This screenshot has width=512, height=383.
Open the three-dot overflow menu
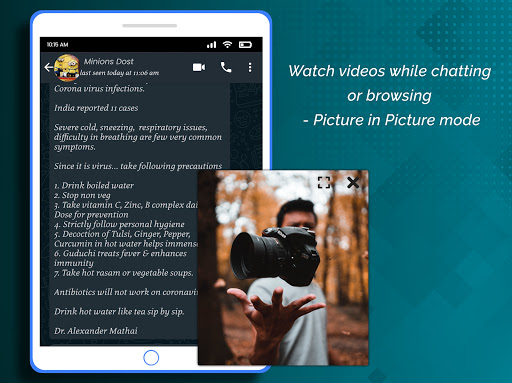click(x=250, y=67)
